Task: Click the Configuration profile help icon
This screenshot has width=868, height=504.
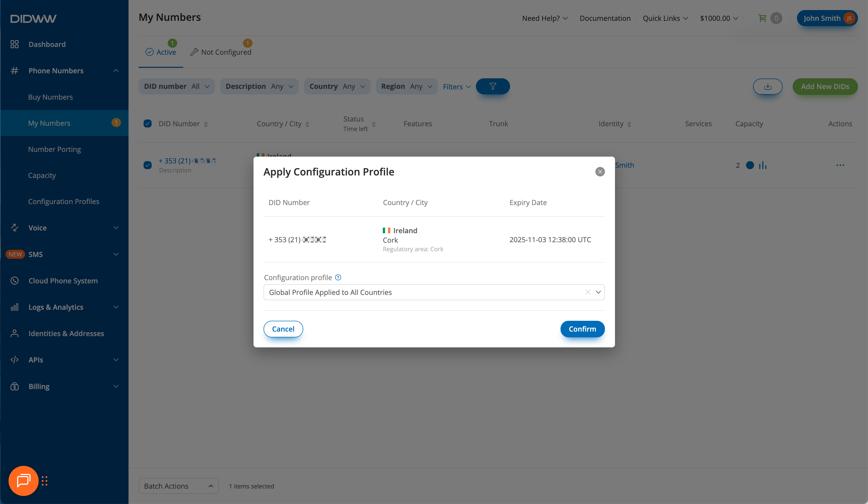Action: tap(338, 277)
